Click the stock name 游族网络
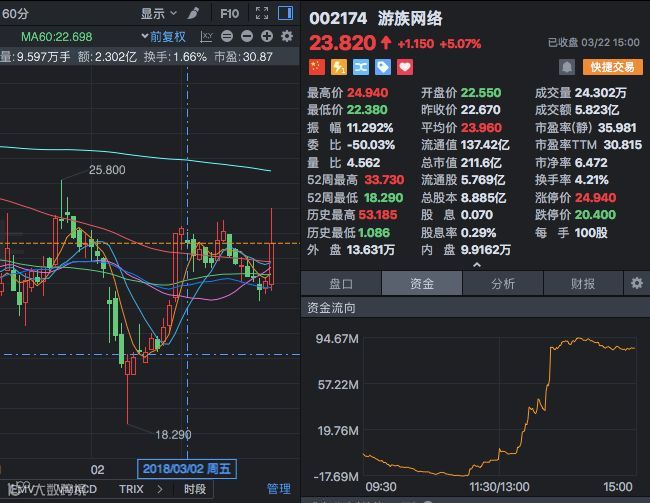The image size is (650, 503). tap(410, 19)
